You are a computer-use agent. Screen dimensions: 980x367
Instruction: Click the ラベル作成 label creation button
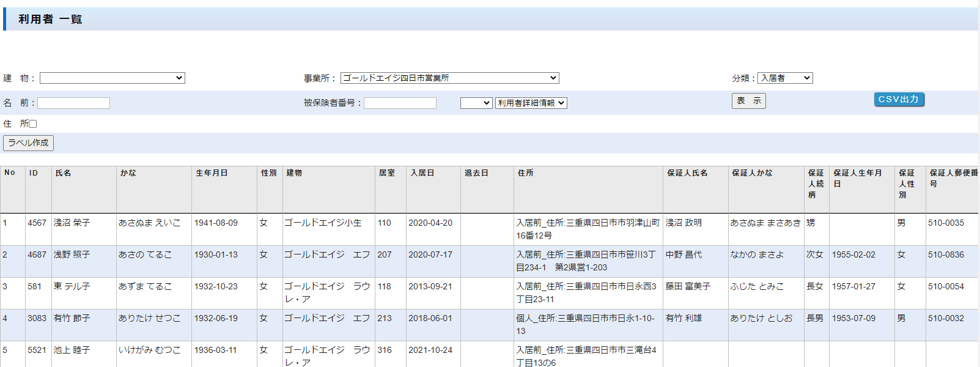click(x=28, y=143)
